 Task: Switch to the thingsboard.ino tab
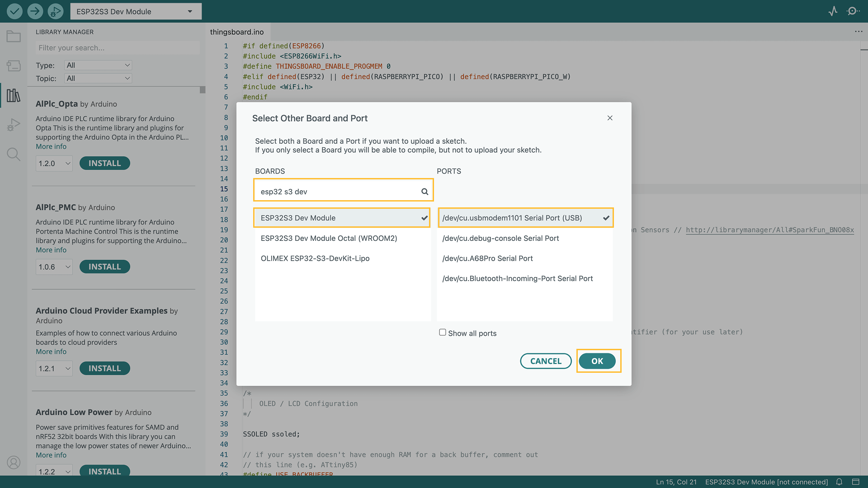236,32
